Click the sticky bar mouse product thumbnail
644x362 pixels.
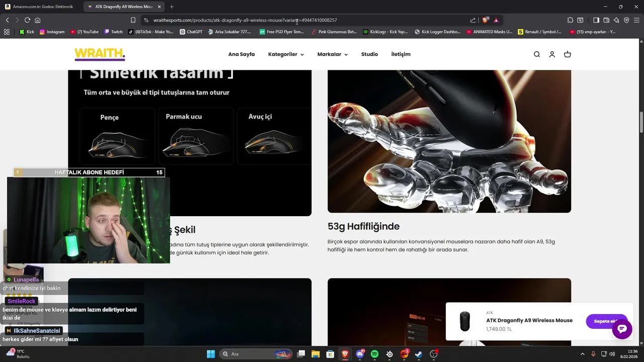coord(465,321)
